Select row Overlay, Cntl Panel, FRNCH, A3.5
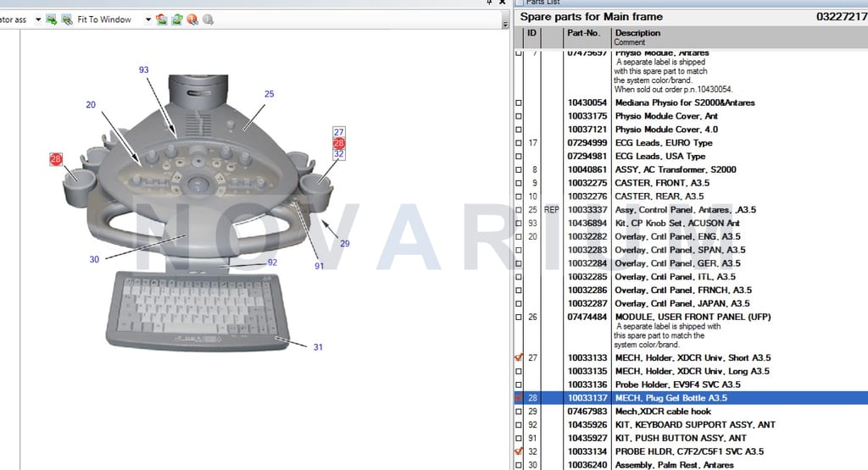 691,290
